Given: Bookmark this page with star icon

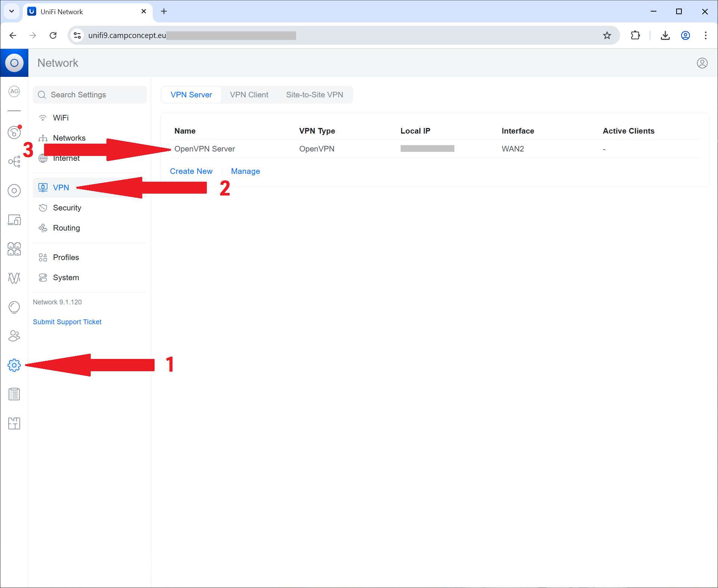Looking at the screenshot, I should (x=607, y=35).
